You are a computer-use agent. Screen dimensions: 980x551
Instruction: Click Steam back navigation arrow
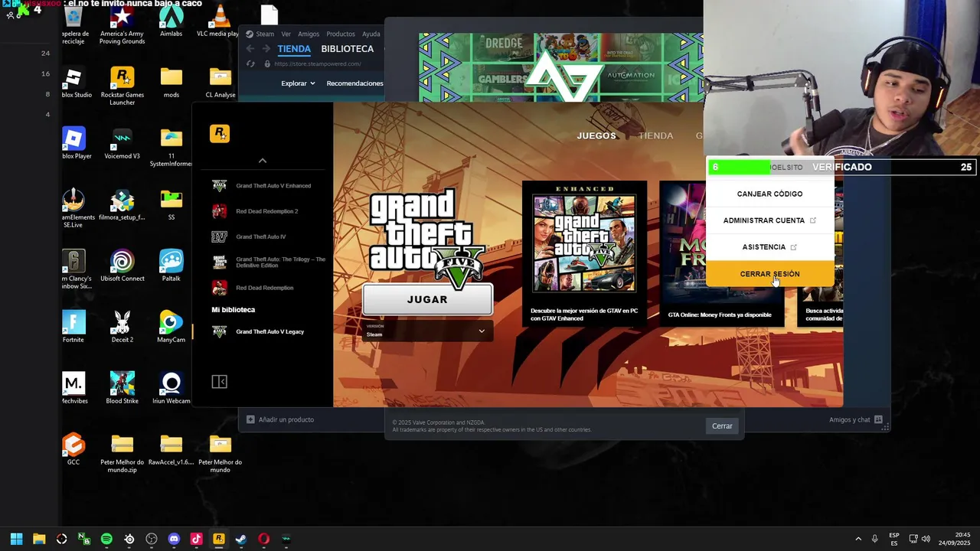[x=250, y=49]
